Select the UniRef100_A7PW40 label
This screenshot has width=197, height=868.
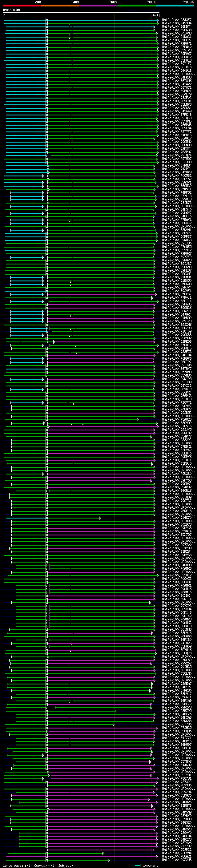(177, 47)
